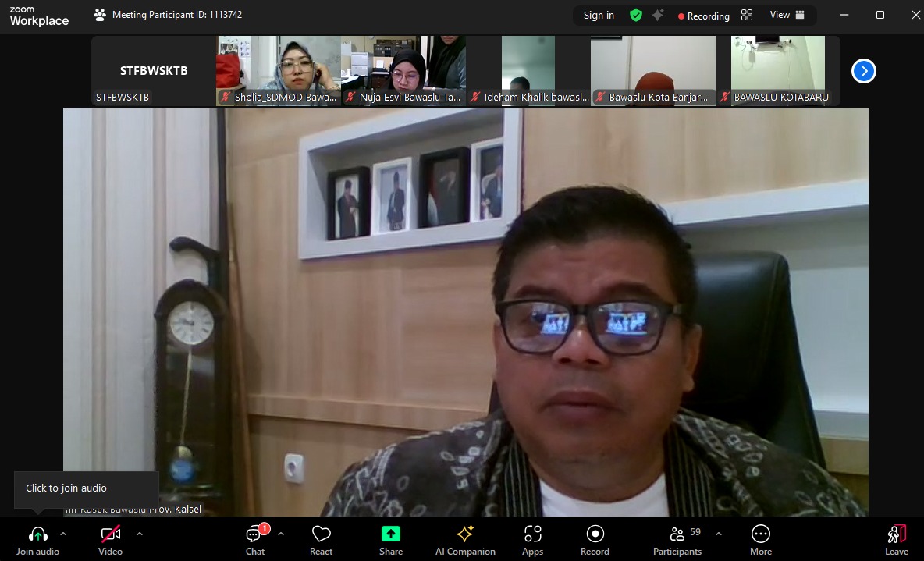Open AI Companion
924x561 pixels.
pos(465,541)
